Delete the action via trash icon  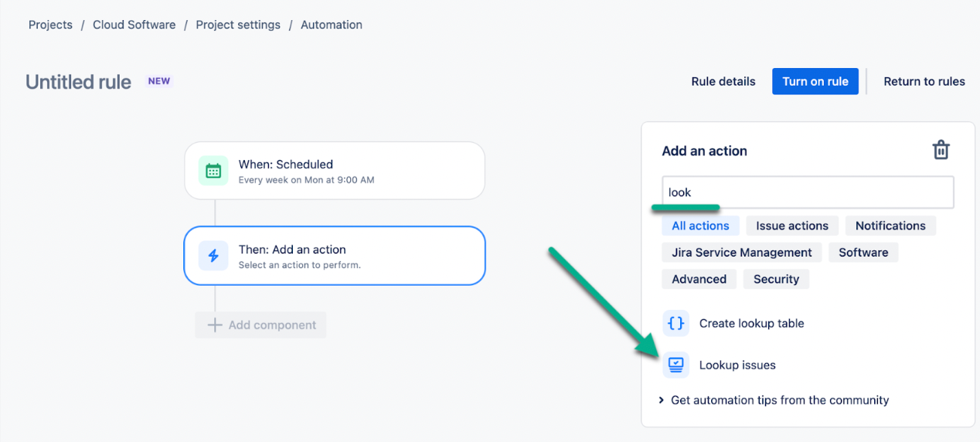[x=941, y=150]
